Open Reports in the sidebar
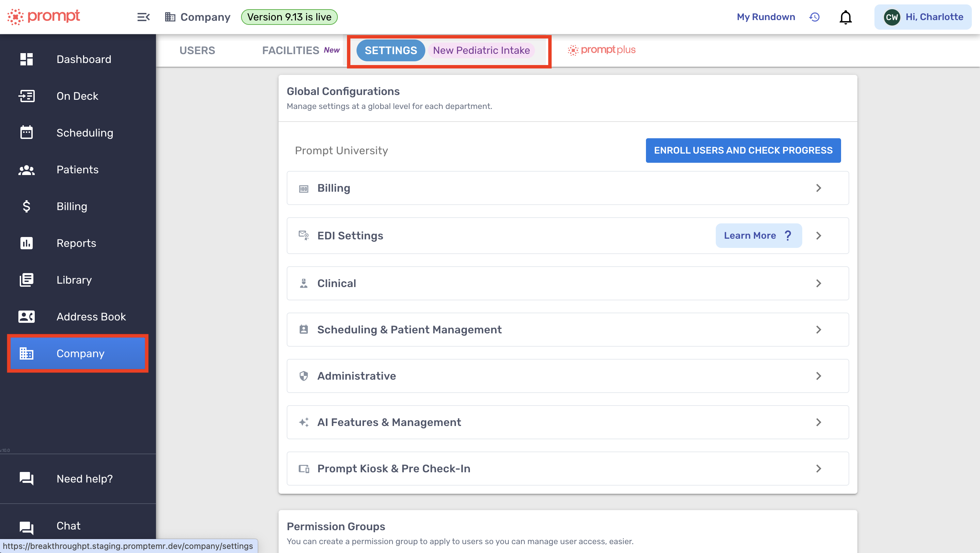 (x=76, y=243)
